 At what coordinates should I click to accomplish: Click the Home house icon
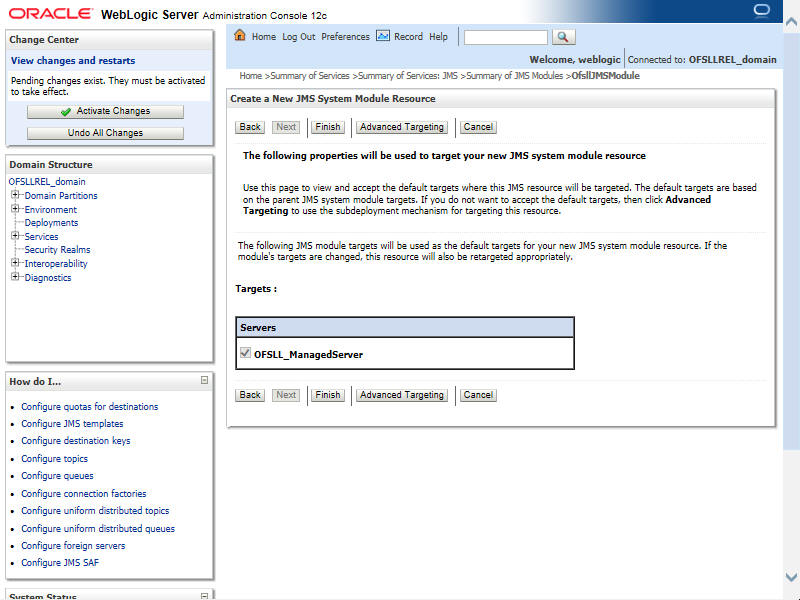click(240, 35)
